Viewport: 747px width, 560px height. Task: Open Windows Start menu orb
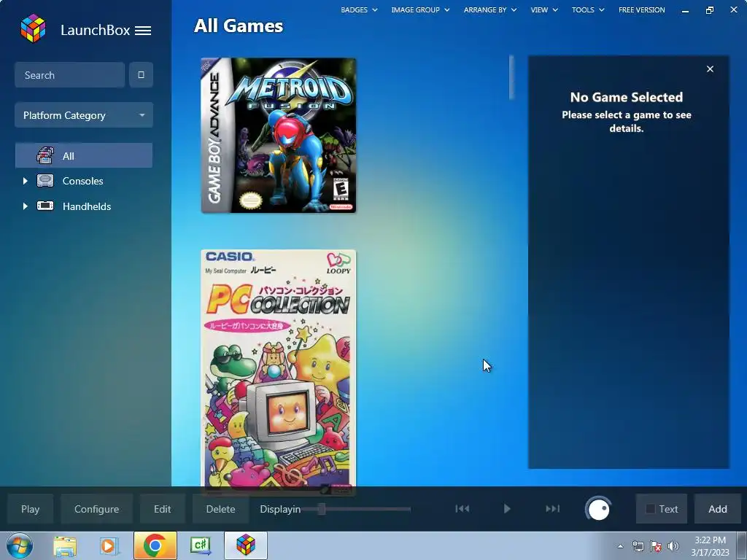[20, 545]
